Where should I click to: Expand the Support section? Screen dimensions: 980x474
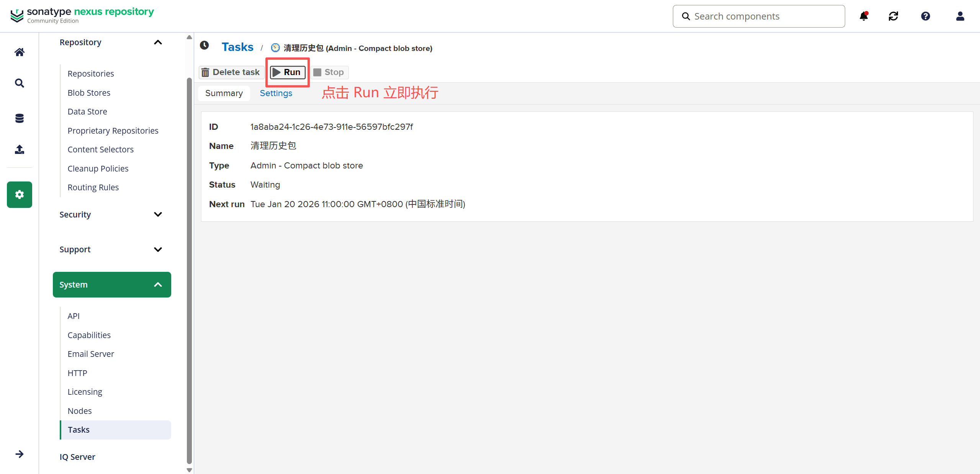158,250
